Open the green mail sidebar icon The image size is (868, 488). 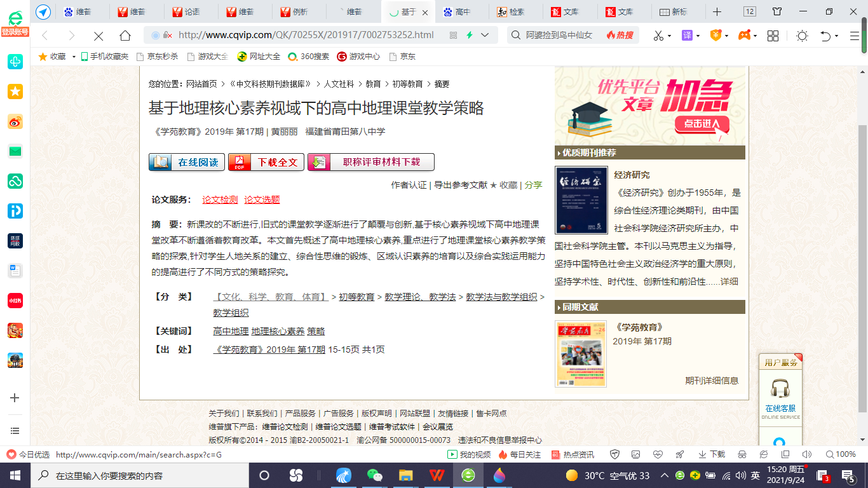coord(15,151)
